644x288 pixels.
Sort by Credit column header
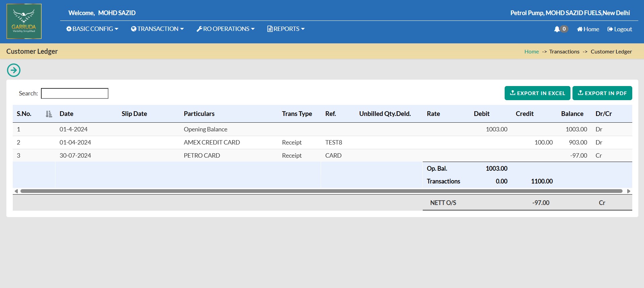point(524,114)
